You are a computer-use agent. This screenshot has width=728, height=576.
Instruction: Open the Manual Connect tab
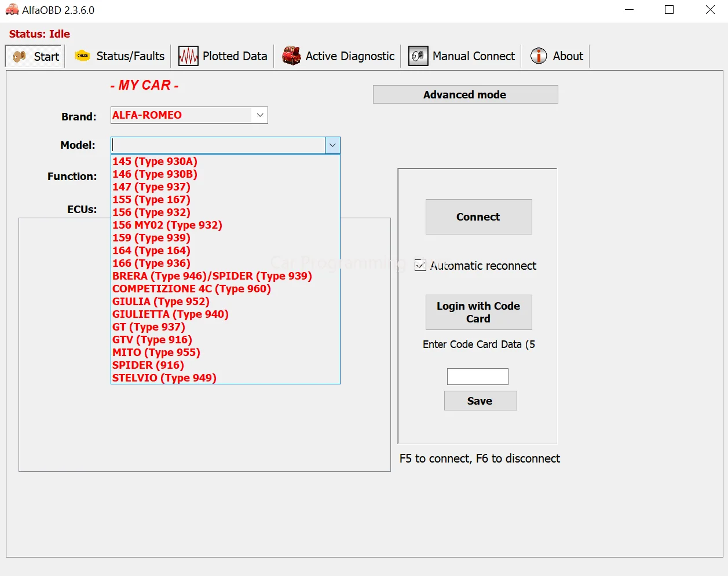[462, 56]
